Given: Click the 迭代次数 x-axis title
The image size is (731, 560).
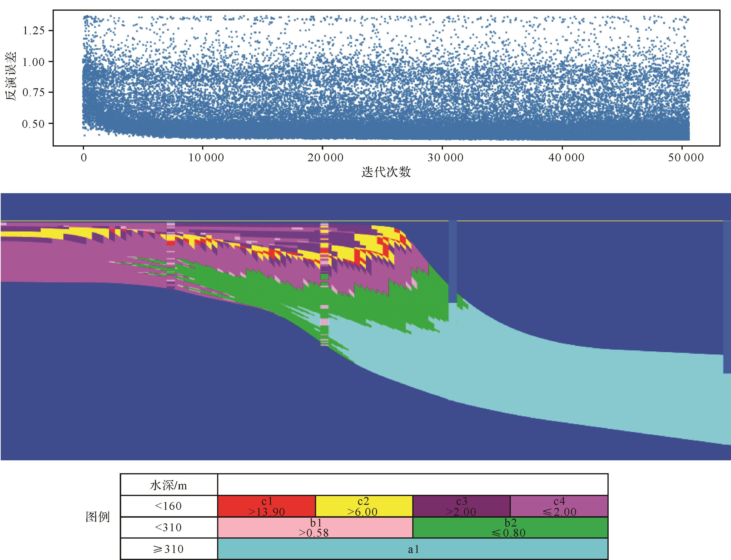Looking at the screenshot, I should coord(386,172).
